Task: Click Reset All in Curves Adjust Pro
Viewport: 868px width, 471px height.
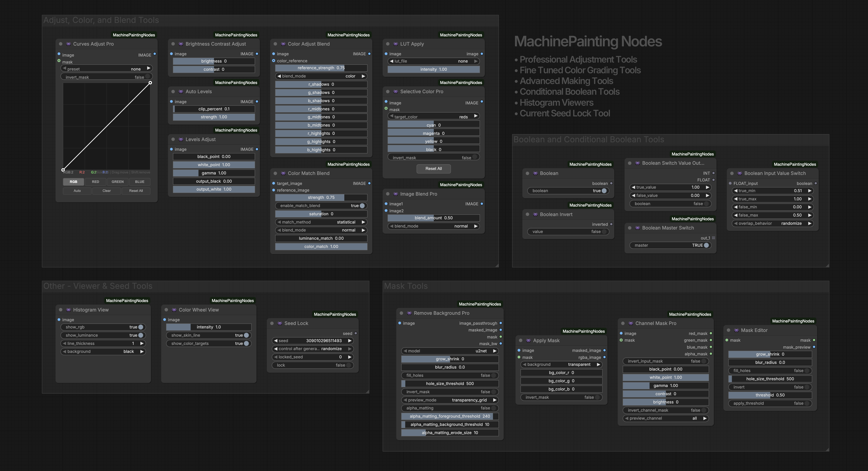Action: tap(136, 191)
